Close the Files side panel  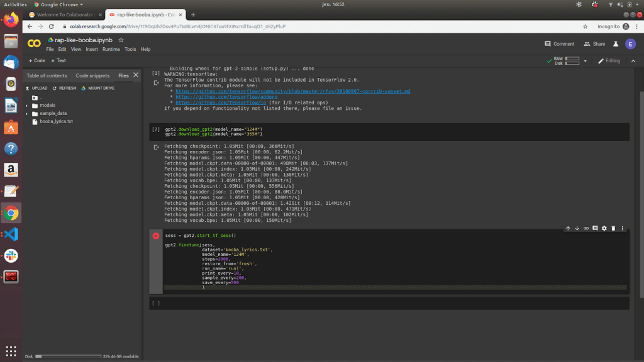(x=136, y=75)
